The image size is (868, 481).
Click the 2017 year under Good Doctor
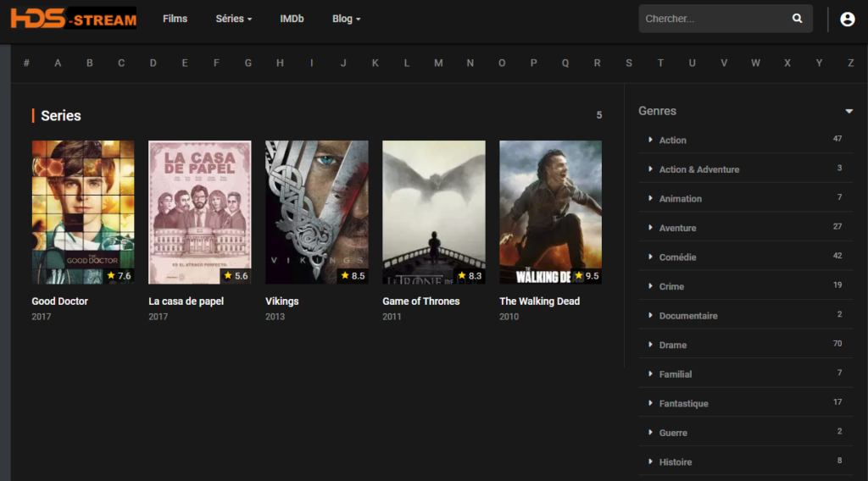click(x=41, y=317)
